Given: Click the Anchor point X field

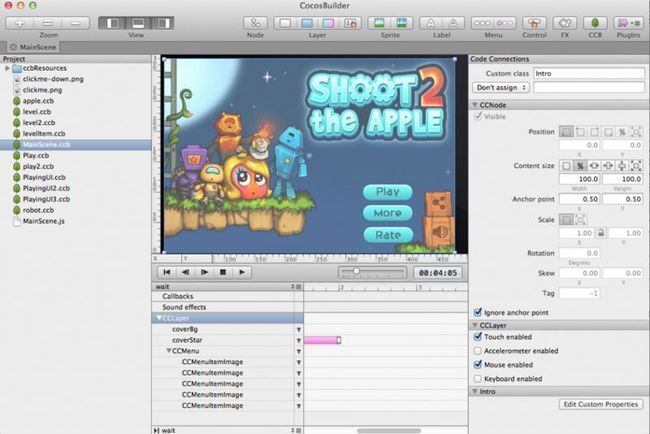Looking at the screenshot, I should click(x=580, y=199).
